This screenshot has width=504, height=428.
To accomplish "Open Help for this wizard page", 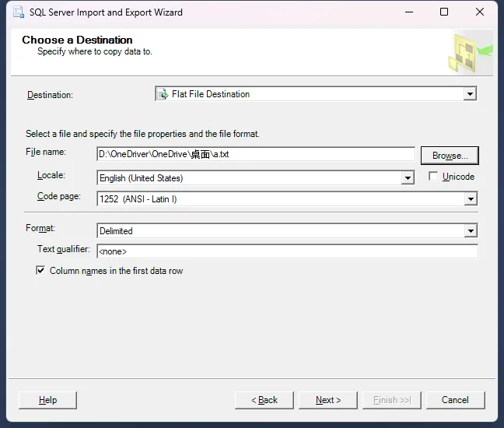I will (47, 400).
